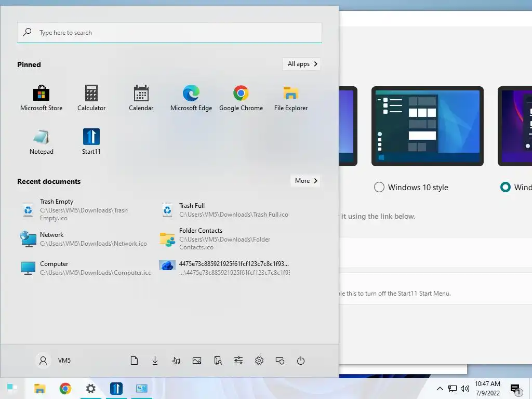Open the Settings gear in the start menu footer
532x399 pixels.
pyautogui.click(x=259, y=361)
